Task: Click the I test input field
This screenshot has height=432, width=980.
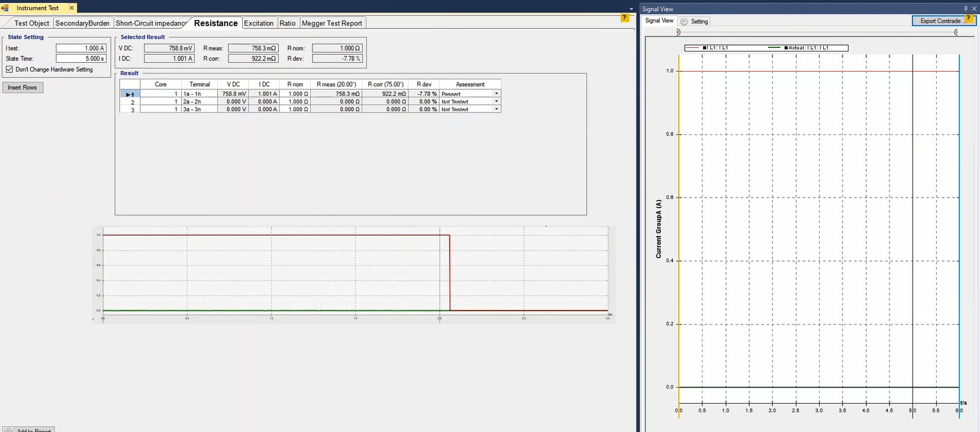Action: pyautogui.click(x=81, y=48)
